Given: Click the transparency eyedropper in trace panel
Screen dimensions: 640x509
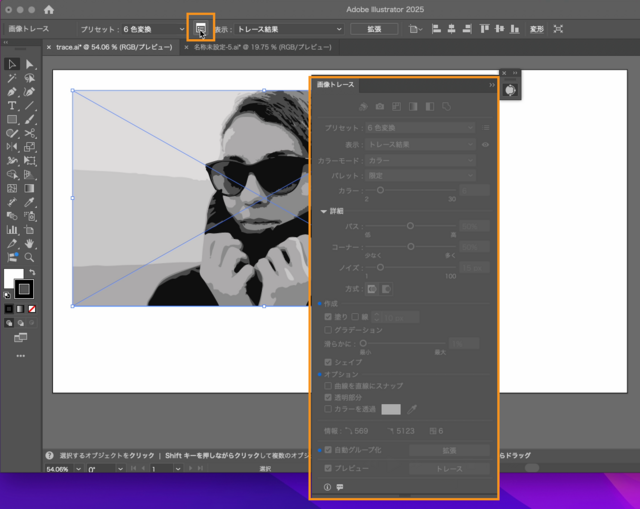Looking at the screenshot, I should click(411, 409).
